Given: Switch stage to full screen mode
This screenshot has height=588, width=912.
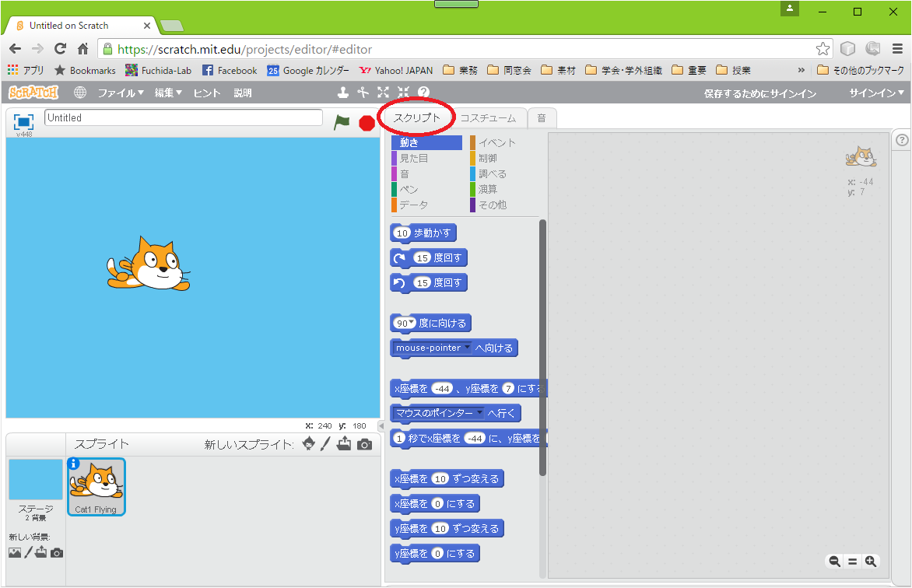Looking at the screenshot, I should pos(24,122).
